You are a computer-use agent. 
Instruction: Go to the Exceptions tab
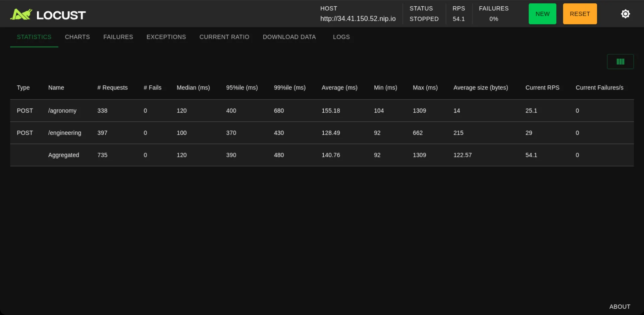tap(166, 37)
